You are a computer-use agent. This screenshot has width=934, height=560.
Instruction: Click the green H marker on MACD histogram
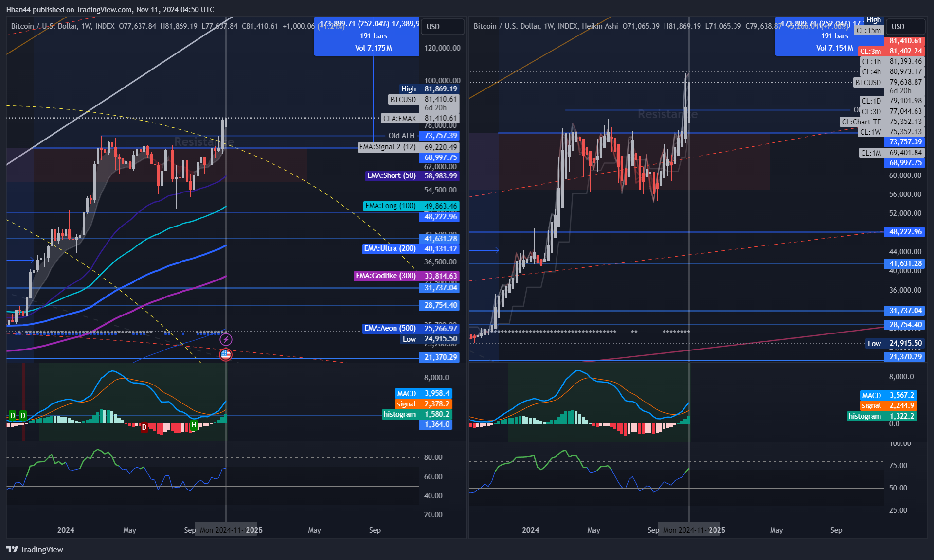[194, 425]
